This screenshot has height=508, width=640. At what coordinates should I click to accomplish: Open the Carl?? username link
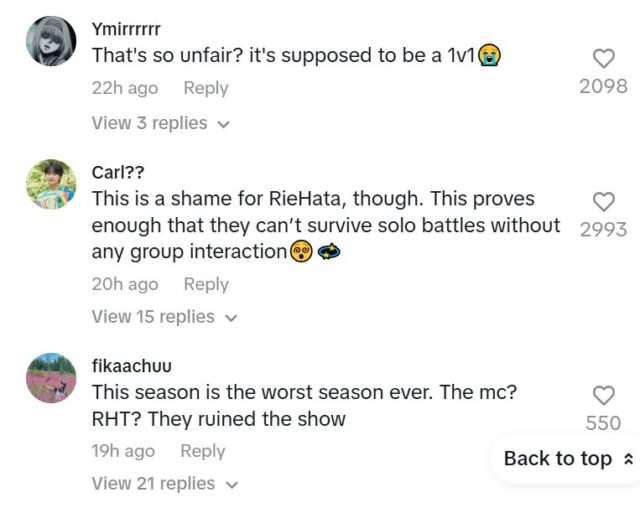(118, 172)
